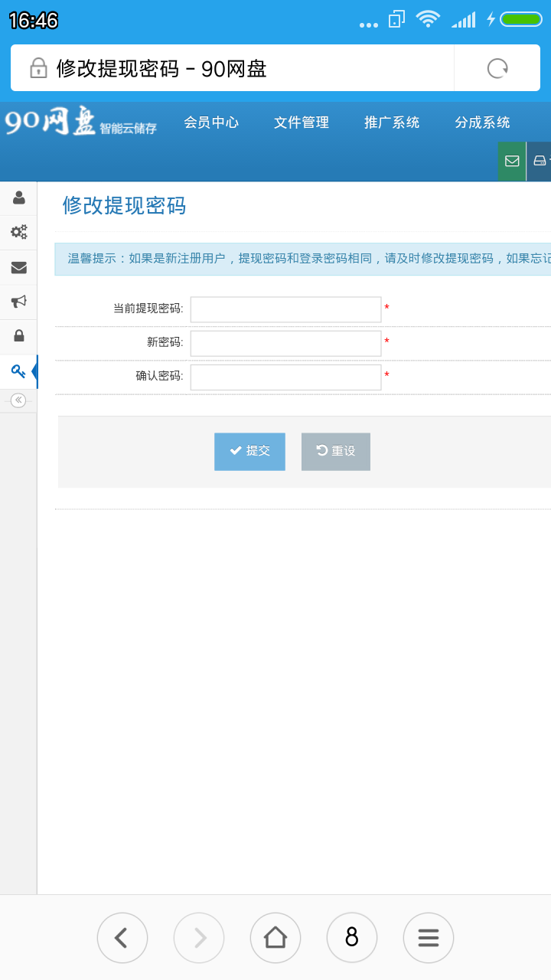
Task: Click the 当前提现密码 input field
Action: 285,309
